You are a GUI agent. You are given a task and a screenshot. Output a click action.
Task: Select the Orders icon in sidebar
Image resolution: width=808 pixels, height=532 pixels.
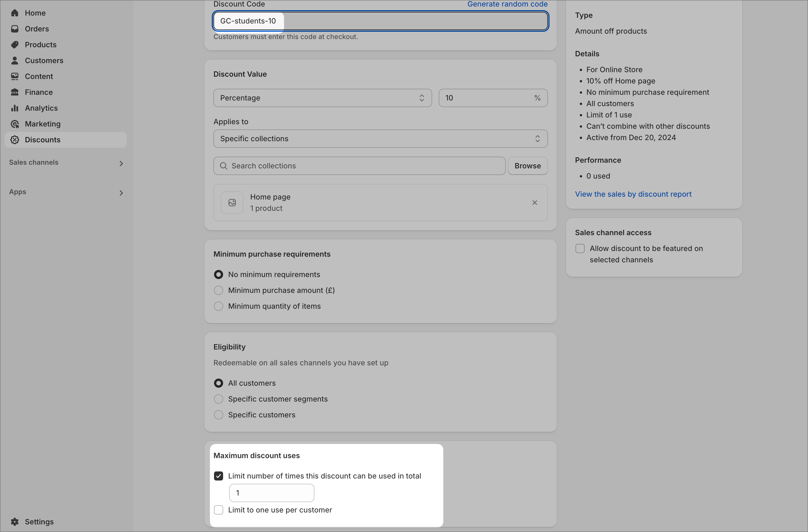pyautogui.click(x=15, y=29)
